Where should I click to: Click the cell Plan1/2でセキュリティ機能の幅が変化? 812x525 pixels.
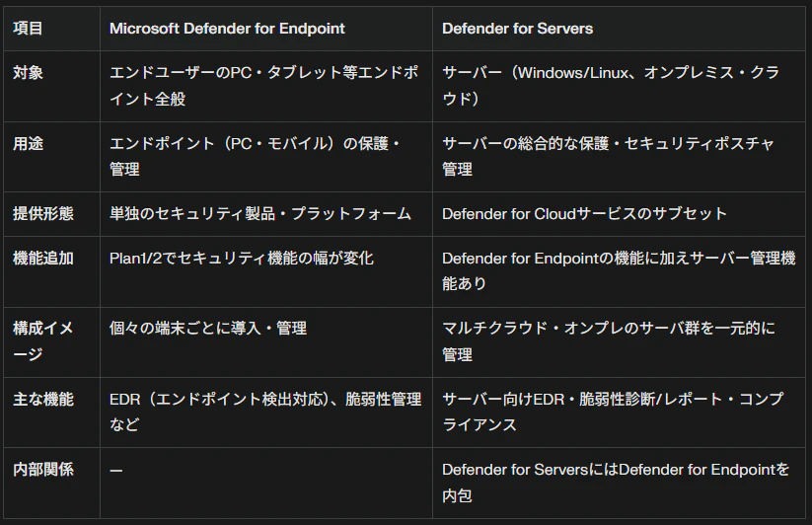pyautogui.click(x=266, y=271)
